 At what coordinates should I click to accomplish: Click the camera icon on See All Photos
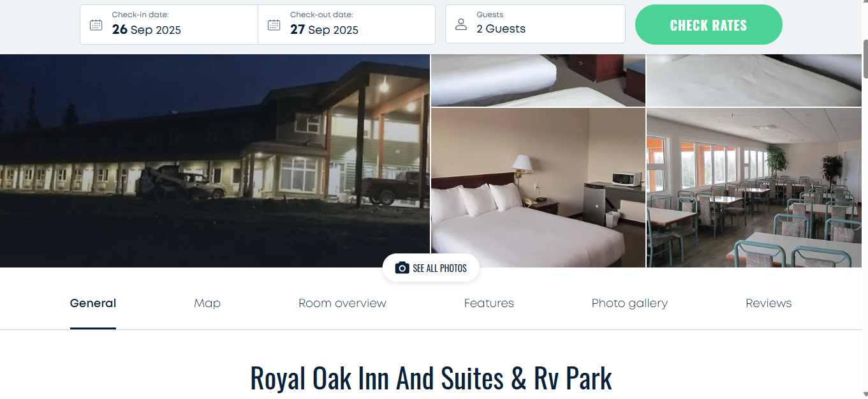tap(402, 268)
